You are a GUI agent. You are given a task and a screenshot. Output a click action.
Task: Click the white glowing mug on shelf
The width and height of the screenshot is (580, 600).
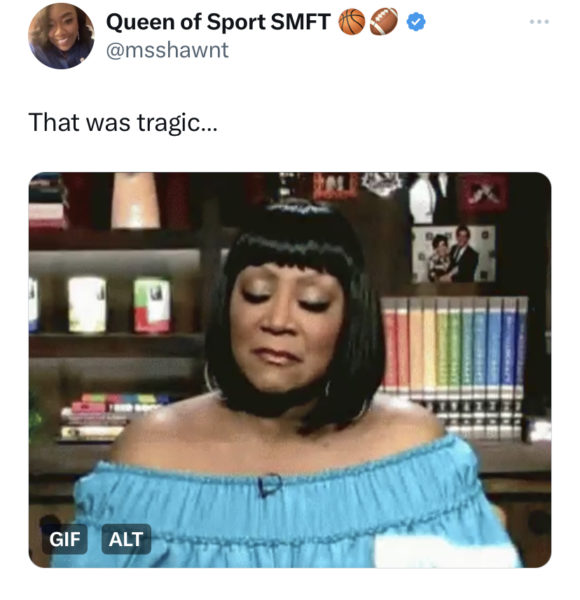pyautogui.click(x=87, y=305)
